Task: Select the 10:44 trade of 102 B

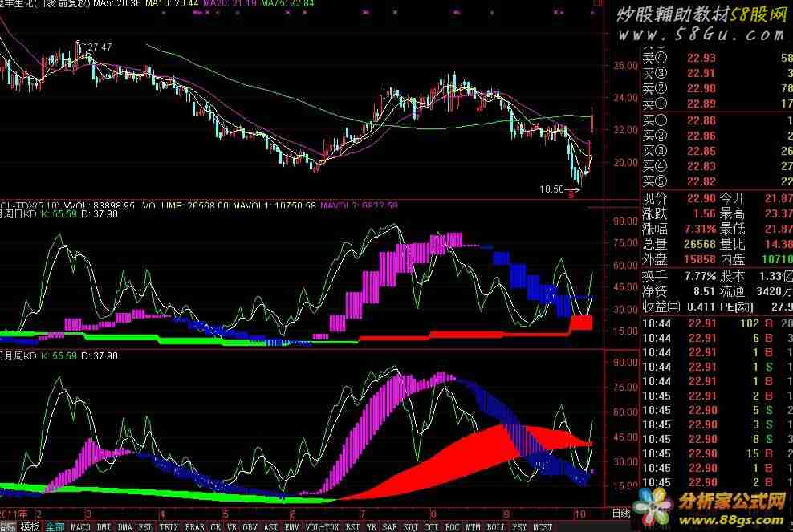Action: [717, 323]
